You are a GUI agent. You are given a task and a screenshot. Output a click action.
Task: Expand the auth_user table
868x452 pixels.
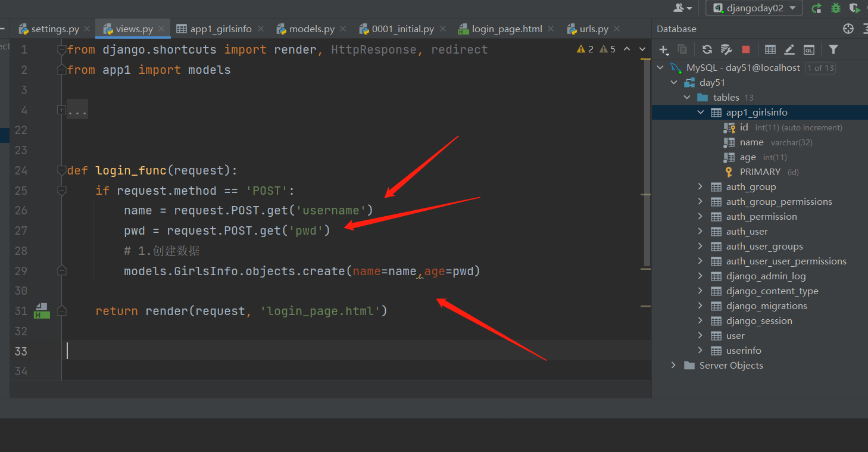pyautogui.click(x=701, y=232)
